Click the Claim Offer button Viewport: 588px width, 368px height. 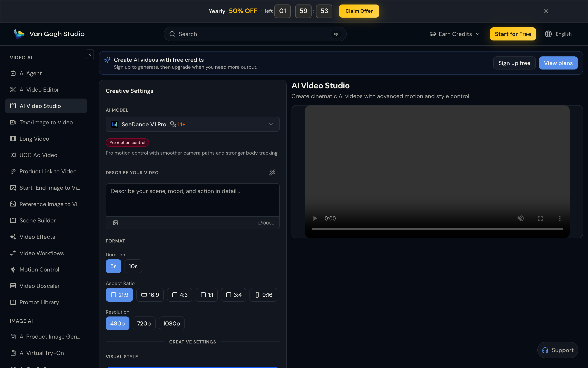[x=359, y=11]
